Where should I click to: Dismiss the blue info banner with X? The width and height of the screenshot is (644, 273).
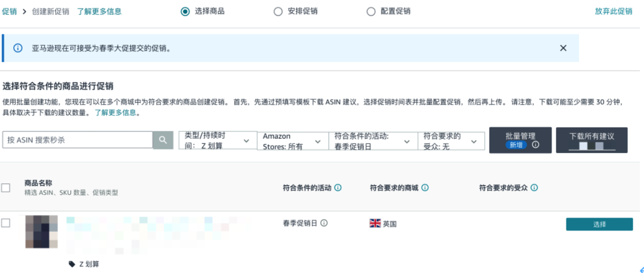tap(563, 48)
